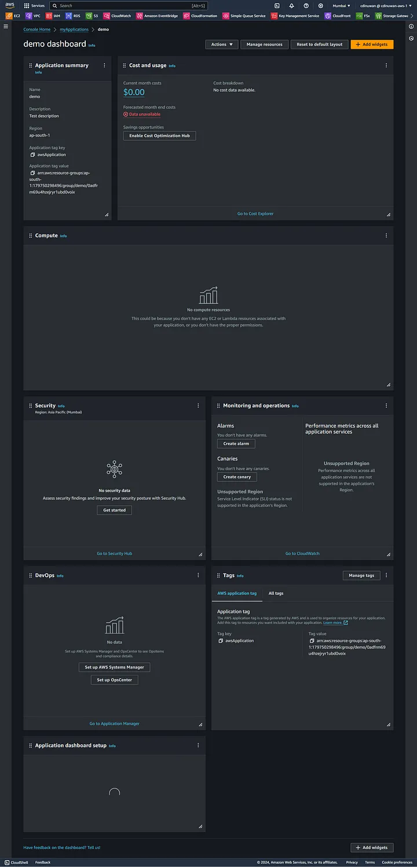The height and width of the screenshot is (868, 417).
Task: Open the Tags widget options menu
Action: pyautogui.click(x=386, y=575)
